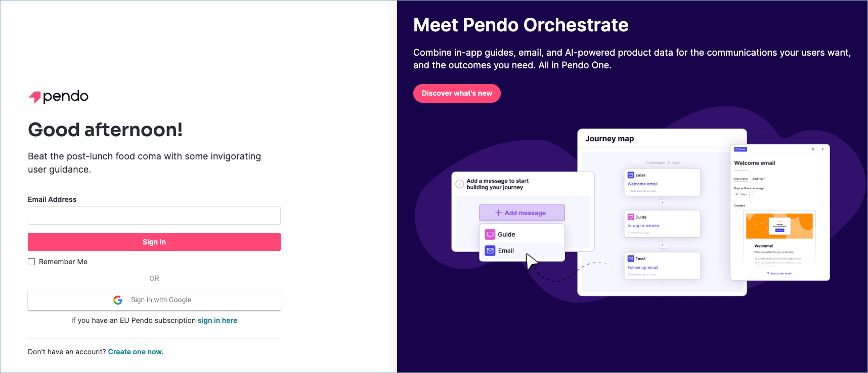Viewport: 868px width, 373px height.
Task: Focus the Email Address input field
Action: [x=154, y=216]
